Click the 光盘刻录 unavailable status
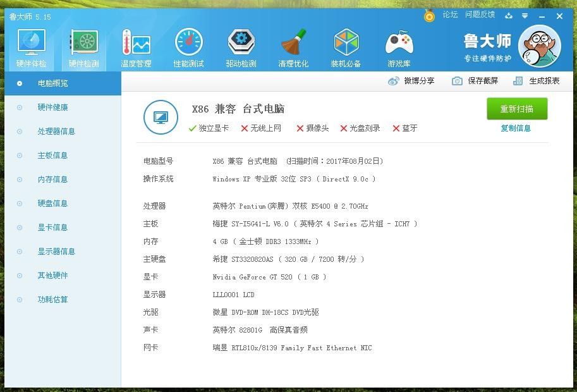Viewport: 577px width, 392px height. click(360, 128)
